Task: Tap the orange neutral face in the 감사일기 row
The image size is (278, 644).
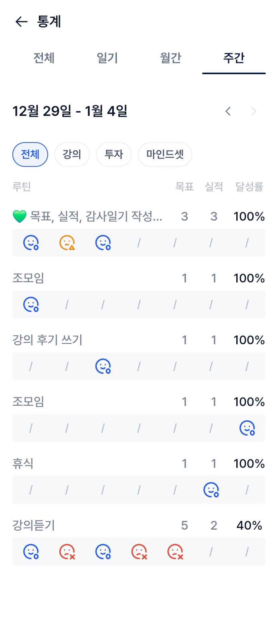Action: click(67, 242)
